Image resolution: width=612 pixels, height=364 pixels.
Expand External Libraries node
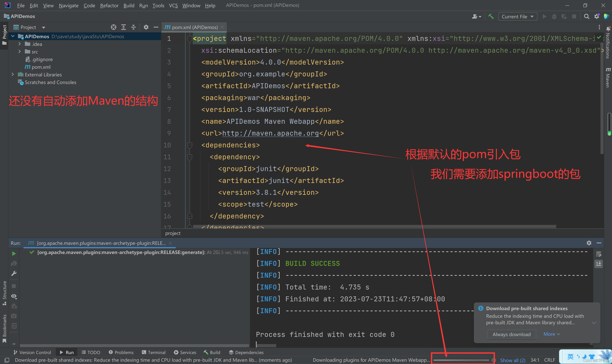13,74
